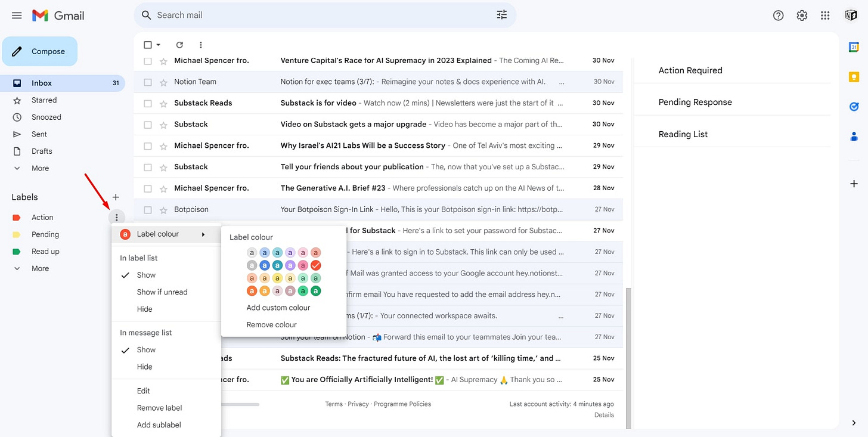868x437 pixels.
Task: Tick checkbox for Botpoison email
Action: pos(148,210)
